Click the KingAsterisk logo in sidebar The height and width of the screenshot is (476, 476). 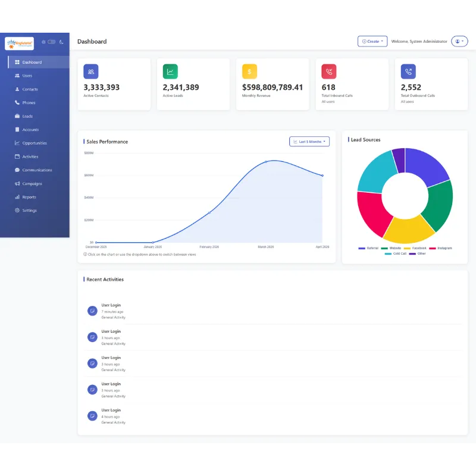click(19, 43)
